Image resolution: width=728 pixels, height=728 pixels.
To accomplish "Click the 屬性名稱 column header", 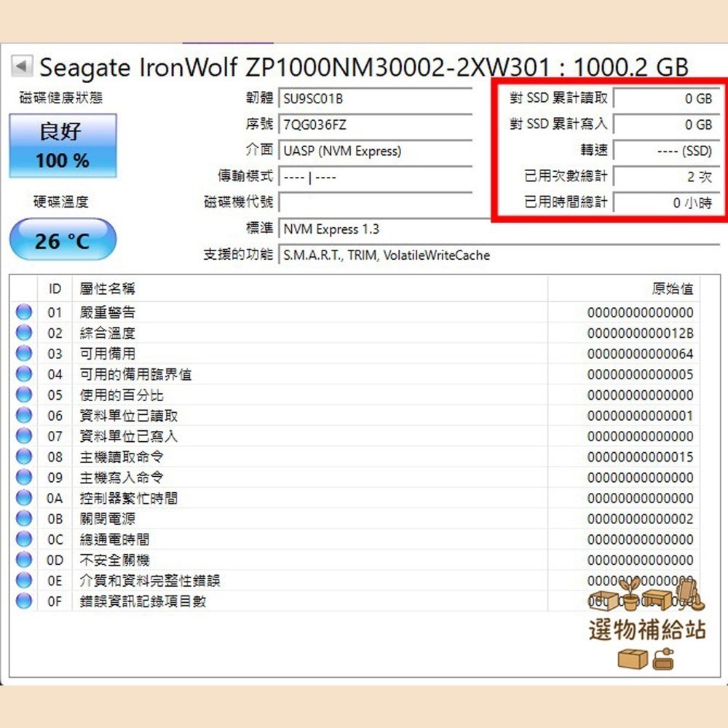I will (310, 289).
